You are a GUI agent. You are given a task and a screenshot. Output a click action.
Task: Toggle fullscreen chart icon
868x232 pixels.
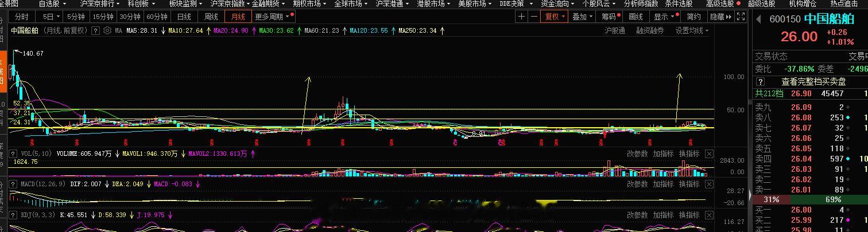tap(741, 17)
